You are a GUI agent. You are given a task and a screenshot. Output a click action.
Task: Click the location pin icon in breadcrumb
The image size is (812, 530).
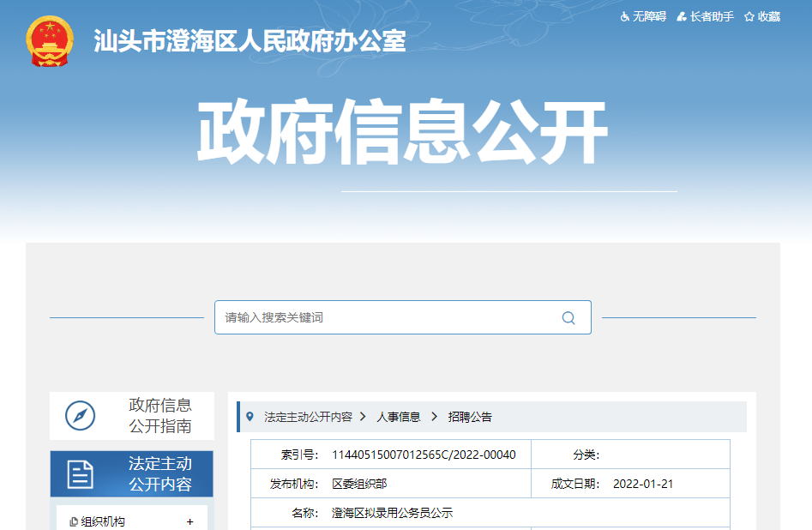click(x=250, y=417)
